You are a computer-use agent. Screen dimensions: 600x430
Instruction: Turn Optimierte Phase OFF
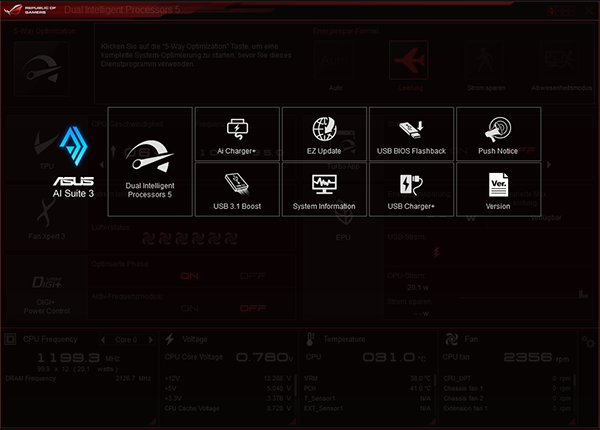(x=253, y=276)
